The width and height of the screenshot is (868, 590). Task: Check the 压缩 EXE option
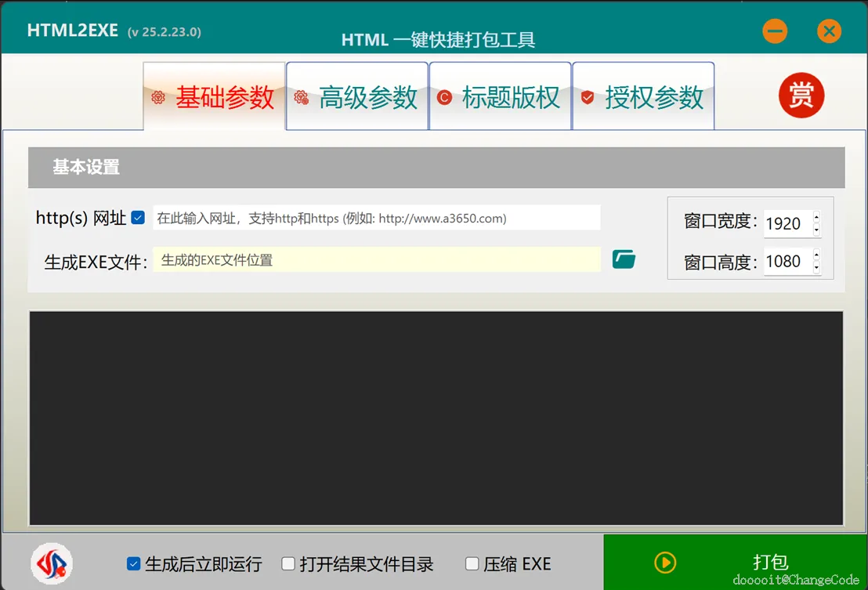[x=472, y=563]
